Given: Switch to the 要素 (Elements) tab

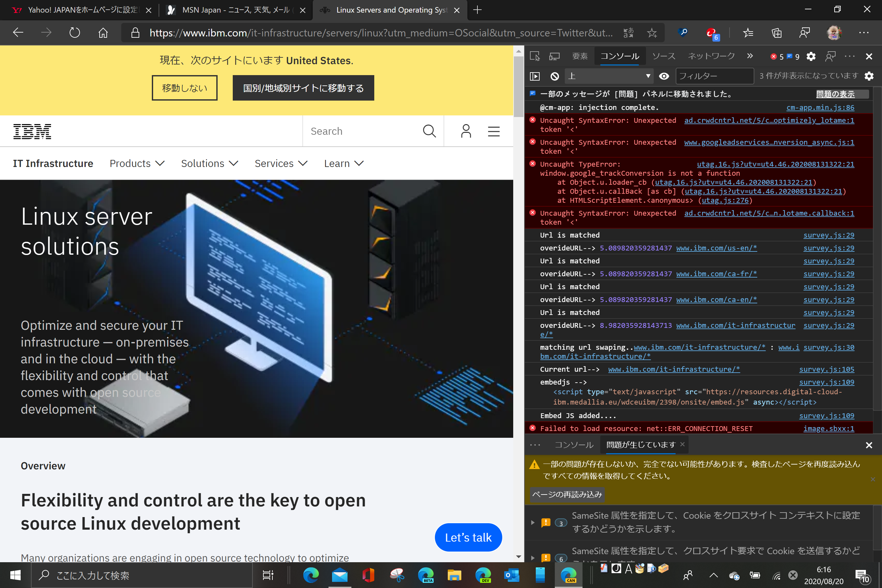Looking at the screenshot, I should [580, 56].
